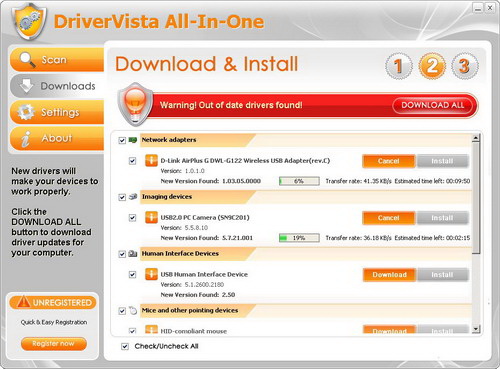Click the 6% download progress bar
The height and width of the screenshot is (369, 500).
[299, 181]
